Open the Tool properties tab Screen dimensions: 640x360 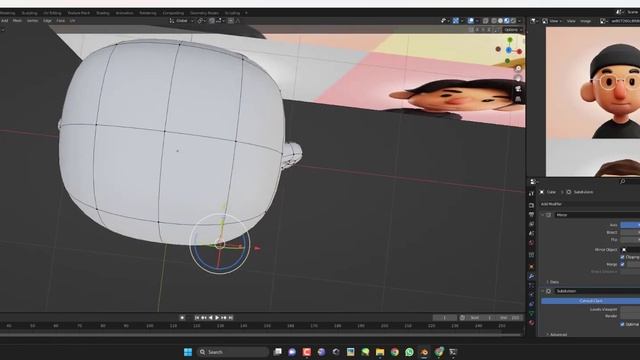coord(531,193)
